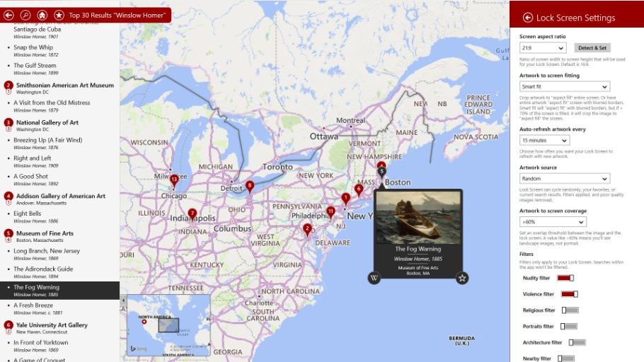Enable the Nearby filter switch
Viewport: 644px width, 362px height.
coord(566,358)
